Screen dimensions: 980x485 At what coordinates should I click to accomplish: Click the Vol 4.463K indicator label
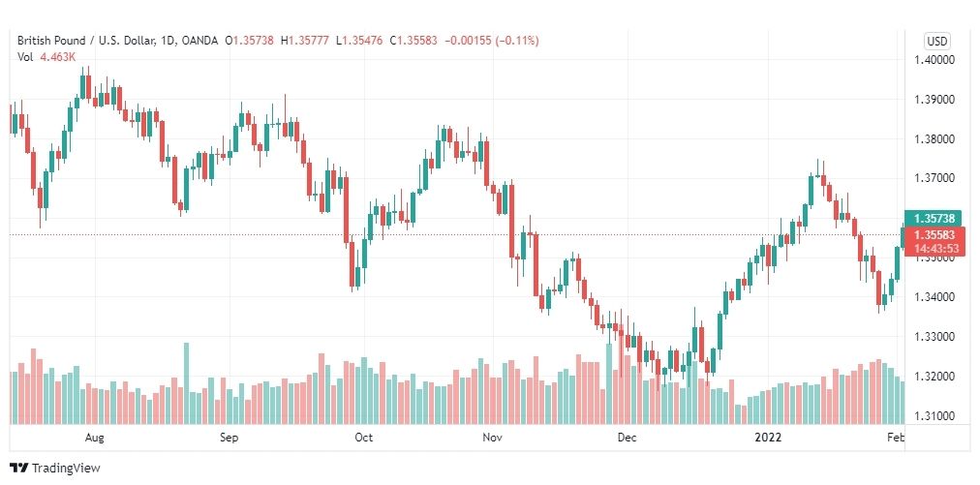click(46, 57)
